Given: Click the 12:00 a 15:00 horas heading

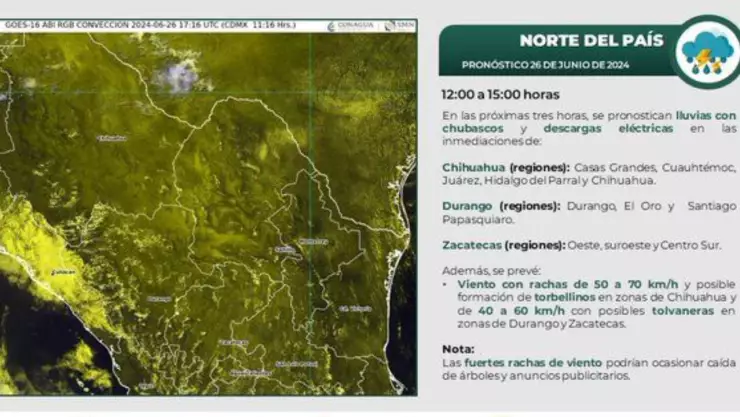Looking at the screenshot, I should tap(500, 95).
